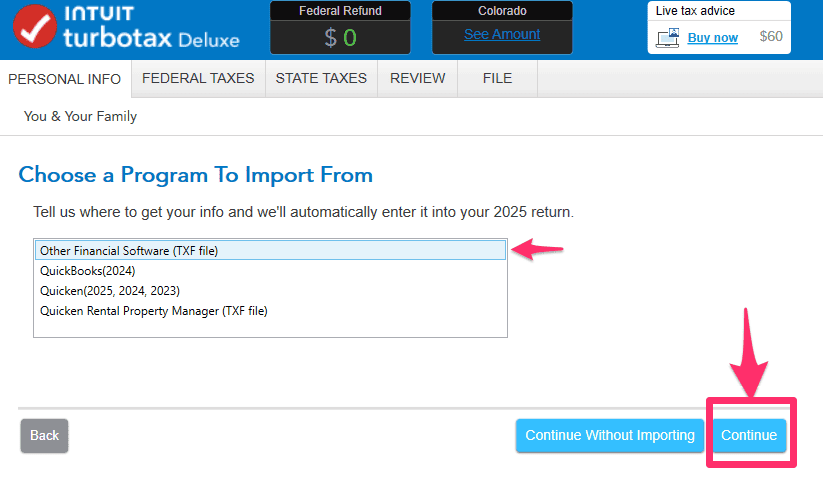Switch to the Personal Info tab
823x492 pixels.
pyautogui.click(x=64, y=79)
